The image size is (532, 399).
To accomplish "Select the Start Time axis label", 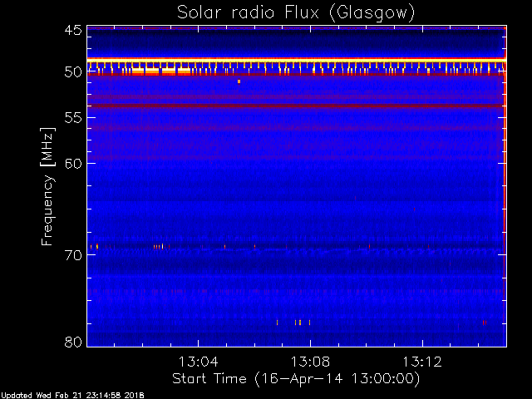I will (x=296, y=379).
